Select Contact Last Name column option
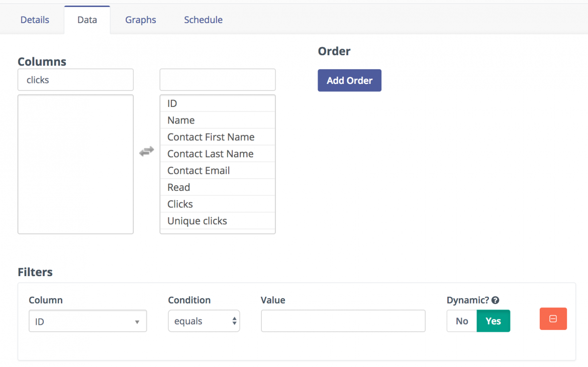588x367 pixels. point(210,154)
